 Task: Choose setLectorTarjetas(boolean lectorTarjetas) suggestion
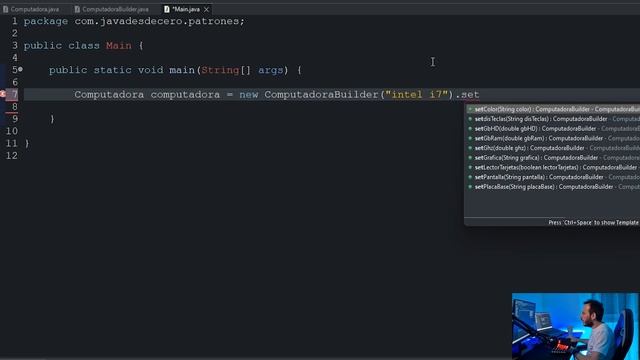pos(553,167)
